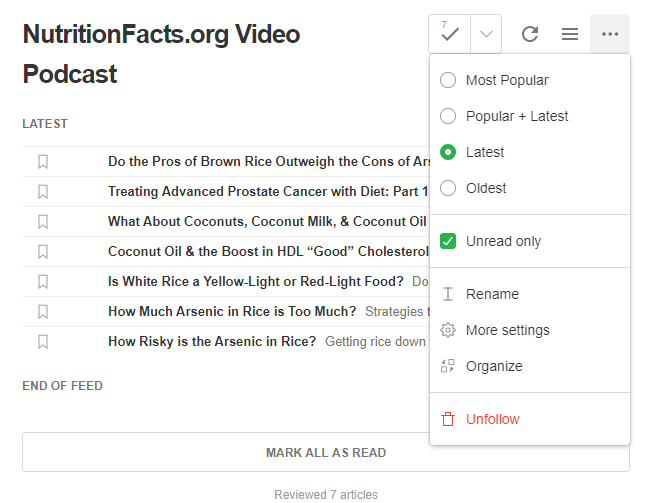Bookmark the Brown Rice arsenic article
652x503 pixels.
[43, 161]
